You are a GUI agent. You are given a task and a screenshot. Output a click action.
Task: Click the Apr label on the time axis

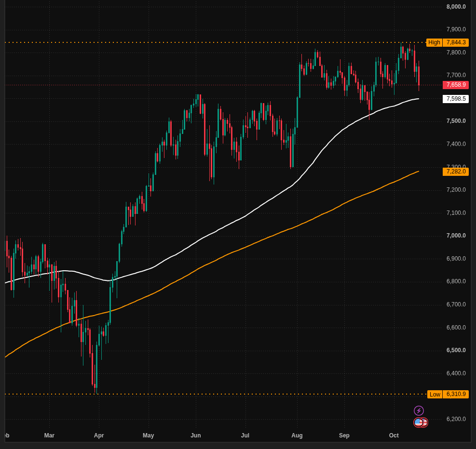(x=99, y=436)
